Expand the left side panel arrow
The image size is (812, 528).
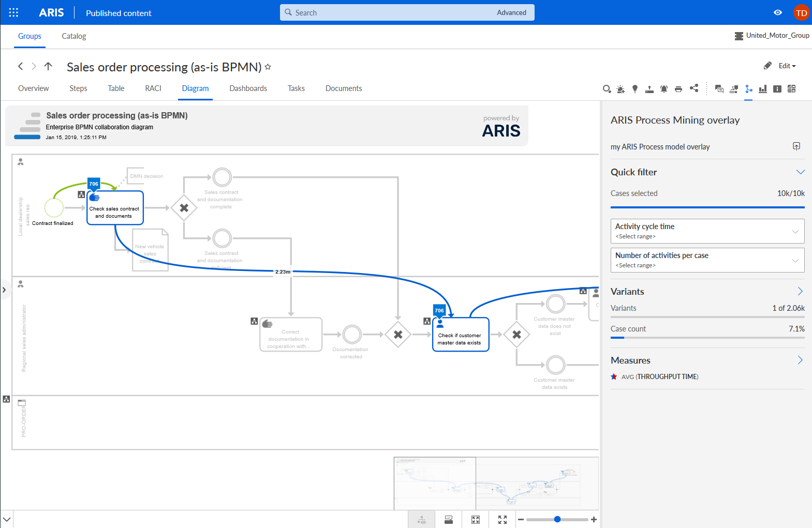[4, 290]
